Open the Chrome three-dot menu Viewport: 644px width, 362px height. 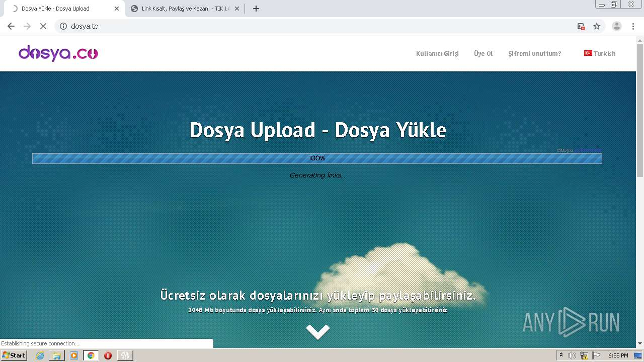point(633,26)
